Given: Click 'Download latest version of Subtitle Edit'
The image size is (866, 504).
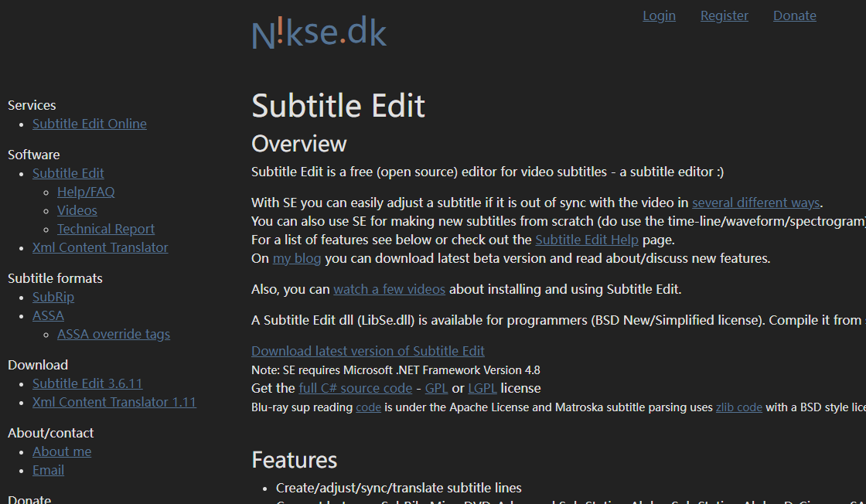Looking at the screenshot, I should coord(368,351).
